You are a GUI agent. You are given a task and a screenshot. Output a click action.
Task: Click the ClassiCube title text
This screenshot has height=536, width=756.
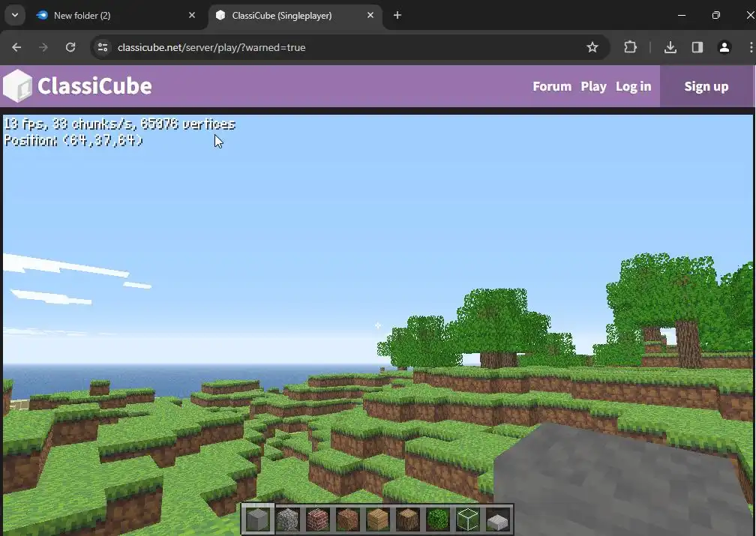[x=94, y=86]
